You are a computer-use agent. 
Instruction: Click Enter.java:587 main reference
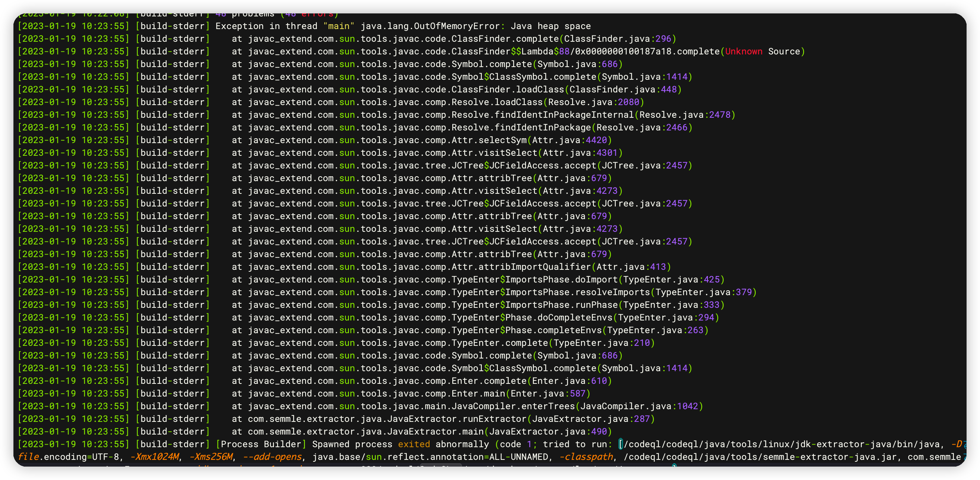click(548, 393)
